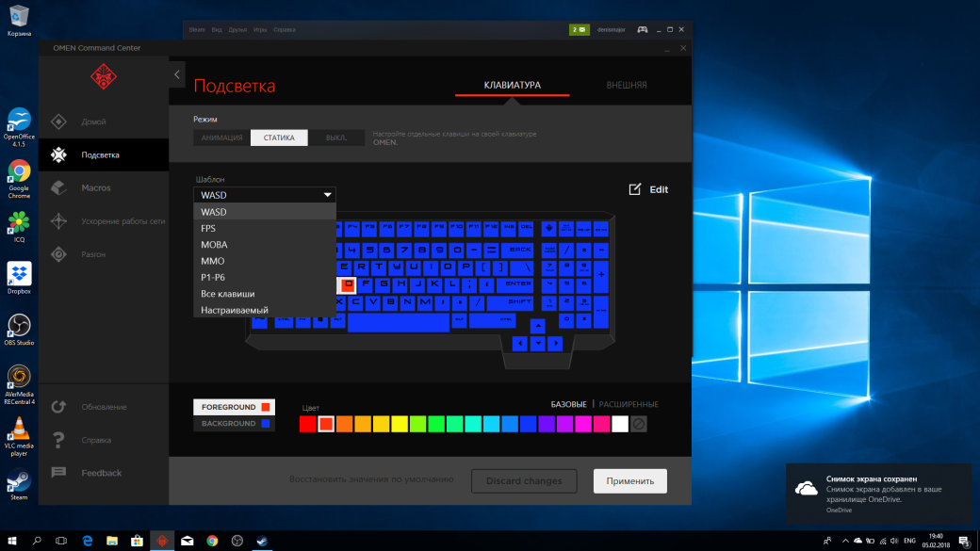Click the Справка question mark icon
Image resolution: width=980 pixels, height=551 pixels.
[58, 440]
